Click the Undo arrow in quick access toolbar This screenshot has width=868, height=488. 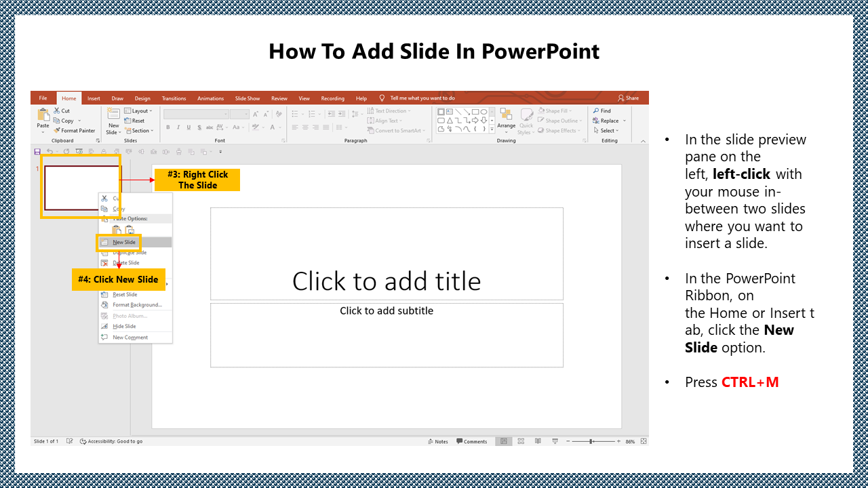click(50, 152)
